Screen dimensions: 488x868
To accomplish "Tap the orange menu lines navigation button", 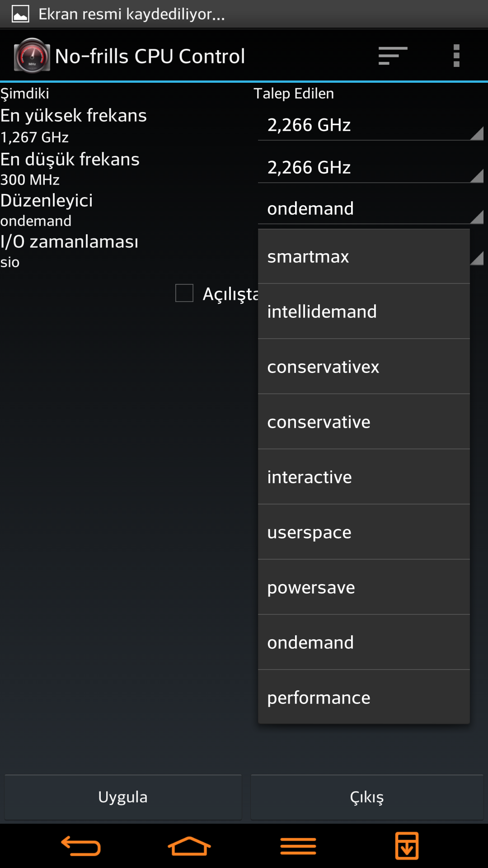I will click(298, 846).
